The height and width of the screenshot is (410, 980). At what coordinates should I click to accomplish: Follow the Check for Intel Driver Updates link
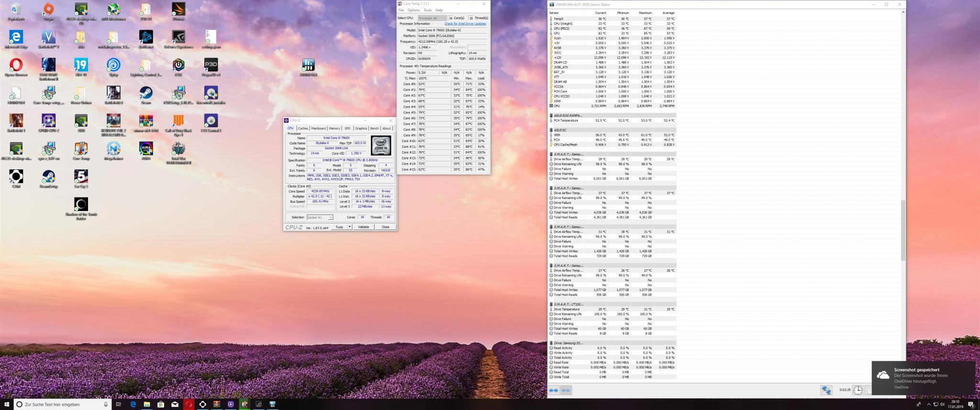coord(465,23)
